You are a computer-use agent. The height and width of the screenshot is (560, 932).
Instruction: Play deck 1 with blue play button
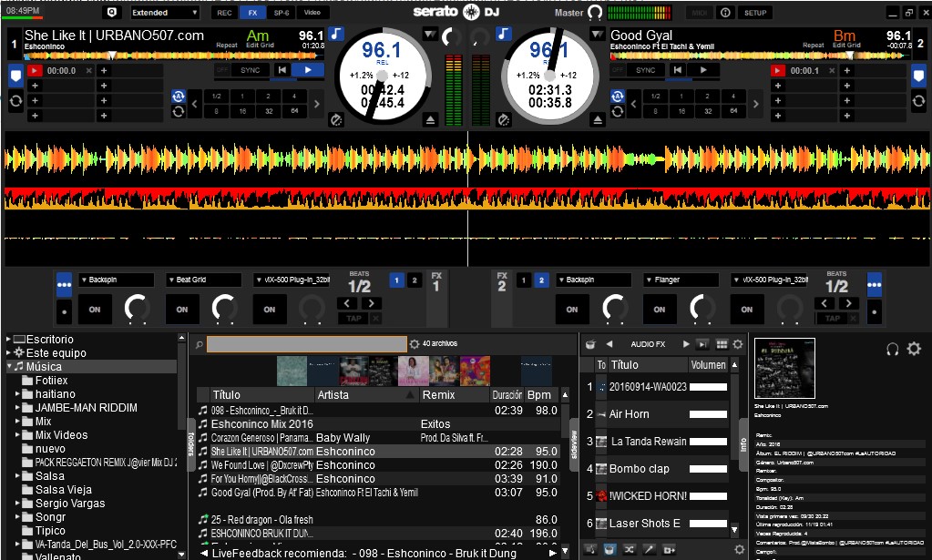pyautogui.click(x=308, y=70)
